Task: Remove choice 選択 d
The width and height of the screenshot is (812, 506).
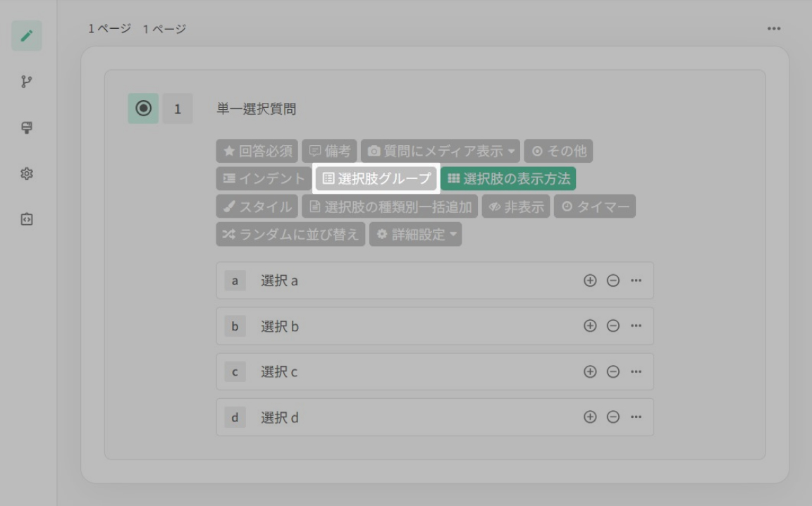Action: 613,416
